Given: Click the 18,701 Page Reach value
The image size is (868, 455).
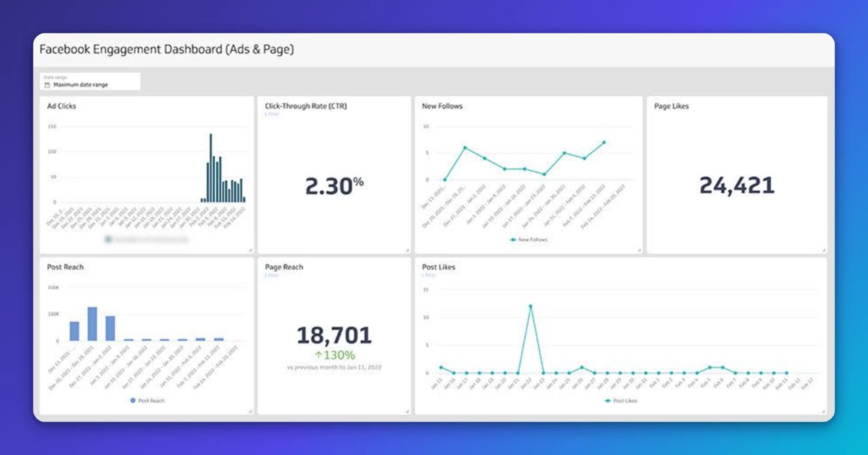Looking at the screenshot, I should [x=334, y=335].
